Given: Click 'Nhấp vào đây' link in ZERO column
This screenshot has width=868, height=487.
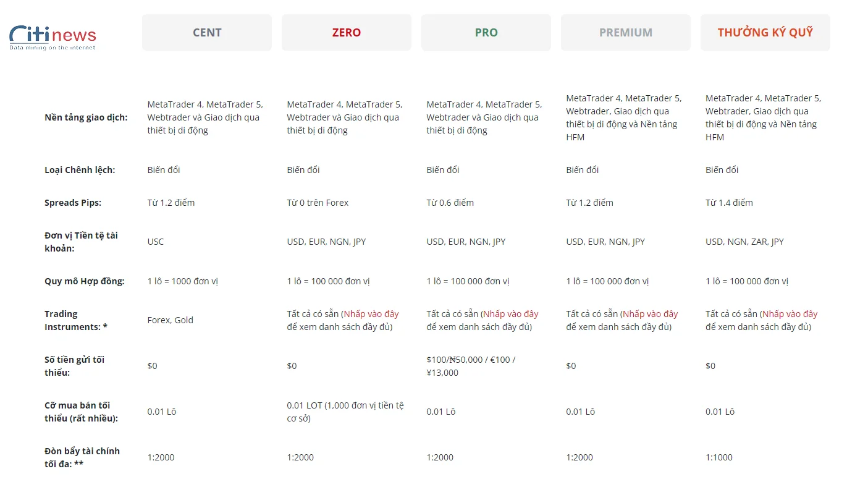Looking at the screenshot, I should click(x=371, y=314).
